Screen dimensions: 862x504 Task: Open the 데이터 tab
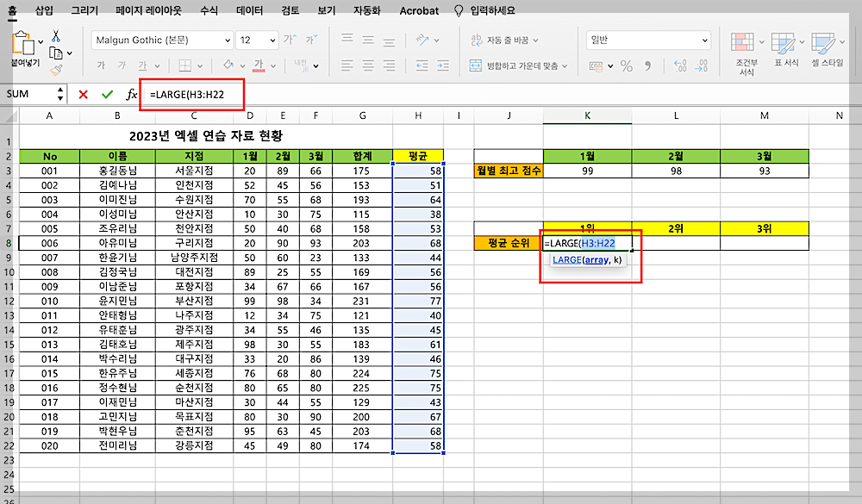click(250, 9)
